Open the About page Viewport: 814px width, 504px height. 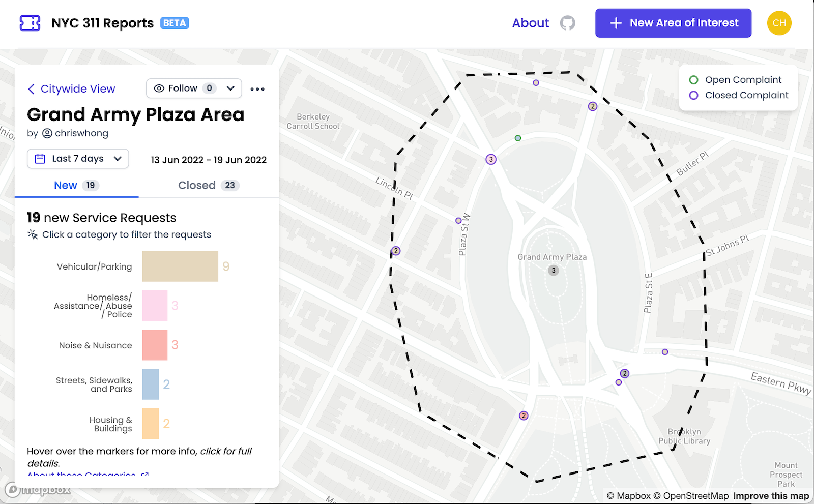pos(530,23)
